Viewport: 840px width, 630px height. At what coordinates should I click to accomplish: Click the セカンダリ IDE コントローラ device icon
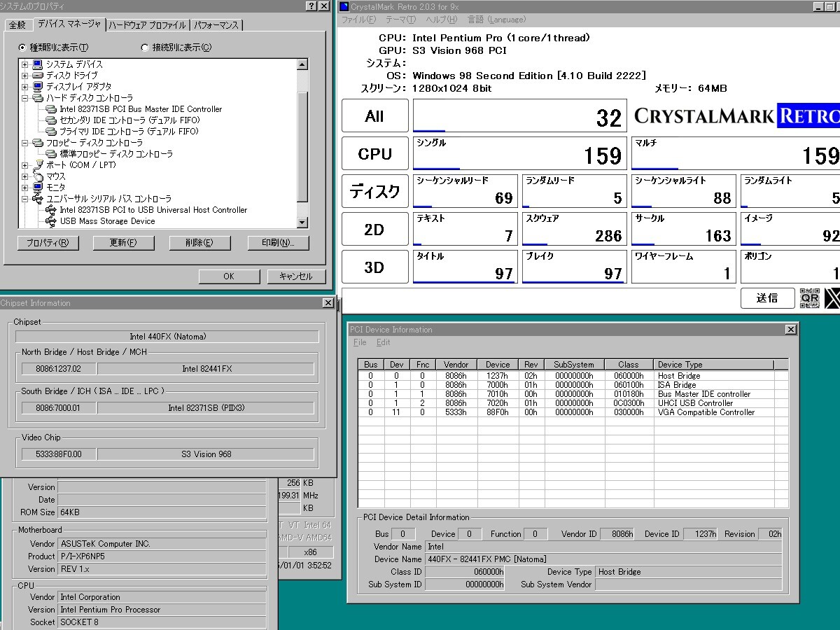pyautogui.click(x=51, y=120)
